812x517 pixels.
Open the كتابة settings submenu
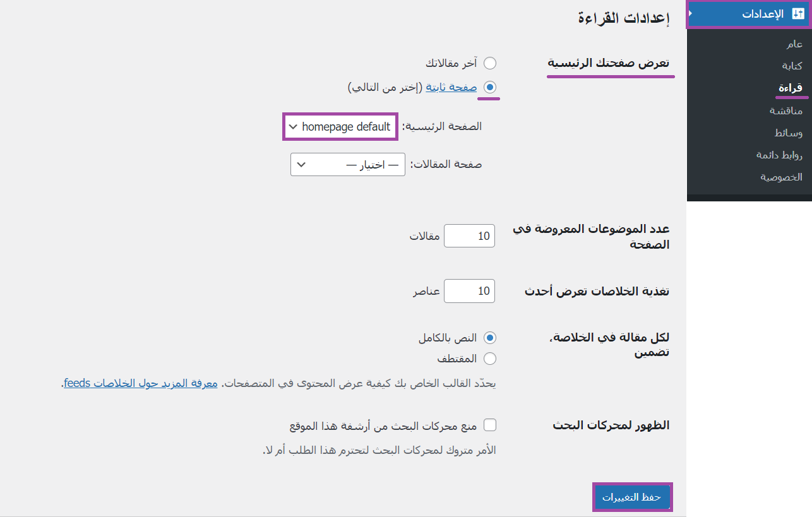[792, 66]
